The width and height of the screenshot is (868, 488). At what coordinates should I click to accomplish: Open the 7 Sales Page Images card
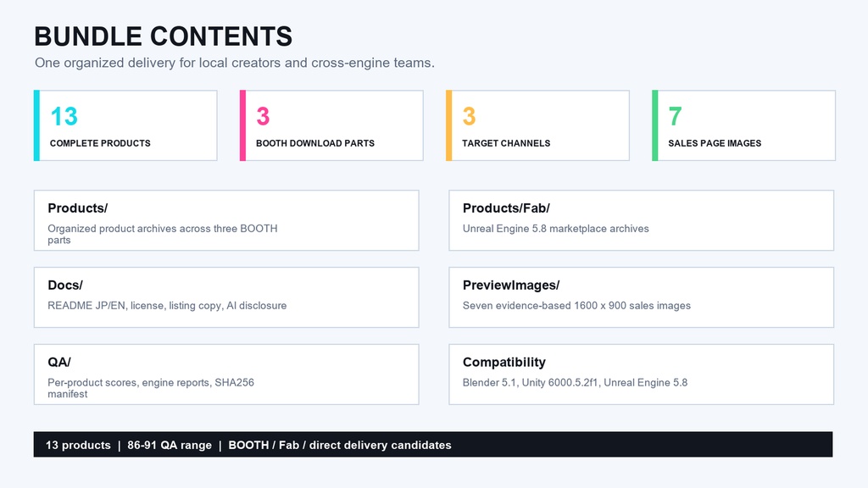[x=743, y=125]
